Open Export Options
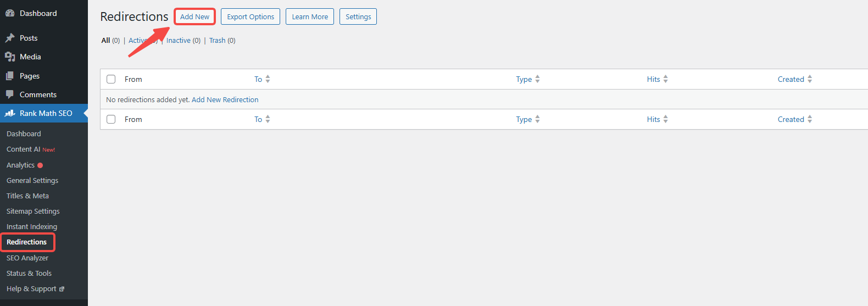 tap(251, 16)
